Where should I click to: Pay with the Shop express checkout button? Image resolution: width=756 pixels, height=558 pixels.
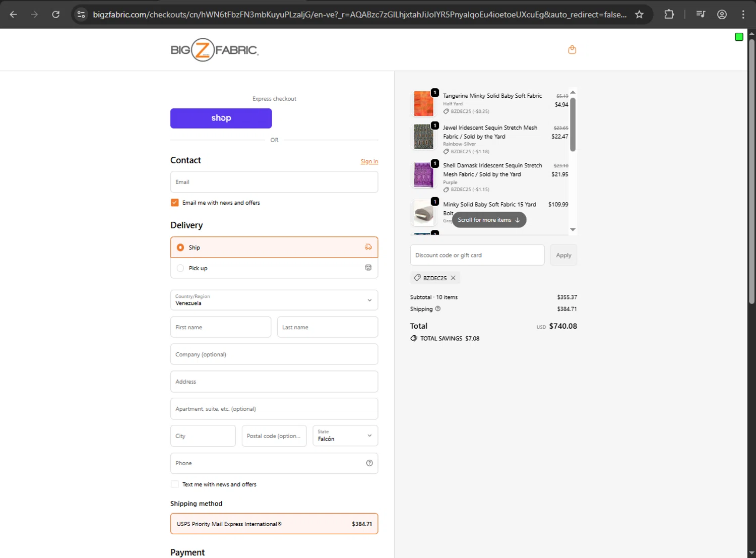click(221, 118)
